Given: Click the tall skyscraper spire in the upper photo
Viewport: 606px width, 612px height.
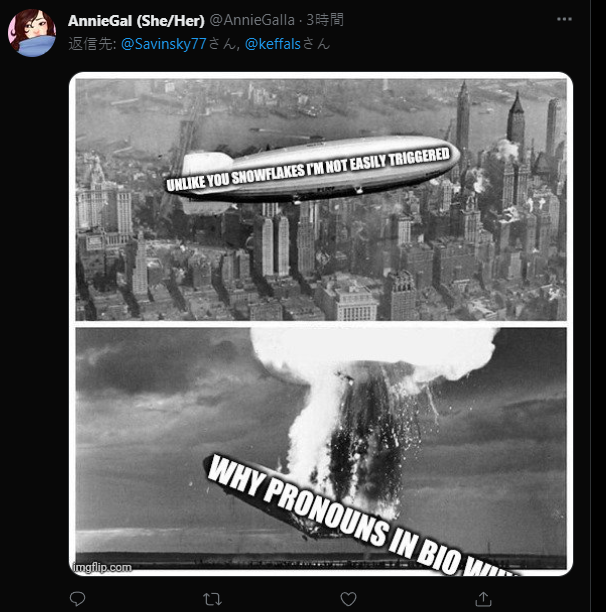Looking at the screenshot, I should click(x=463, y=117).
